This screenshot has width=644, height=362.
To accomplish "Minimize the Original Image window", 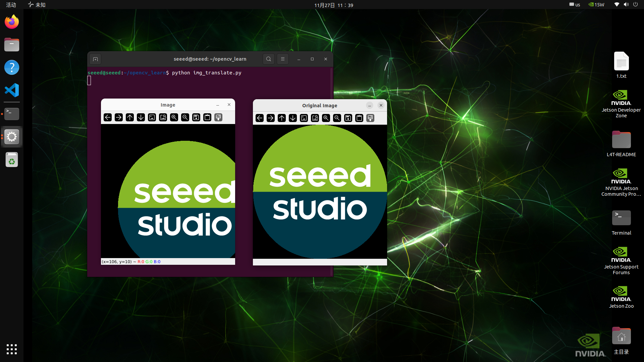I will tap(370, 106).
